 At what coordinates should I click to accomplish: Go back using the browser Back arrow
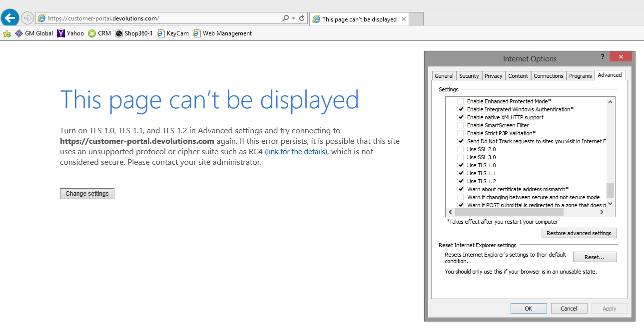10,18
